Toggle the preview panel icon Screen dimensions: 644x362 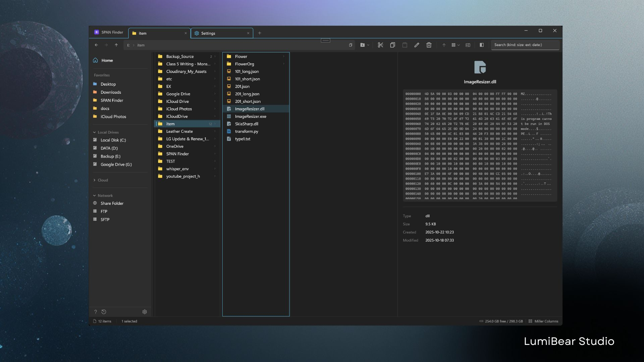click(x=482, y=45)
